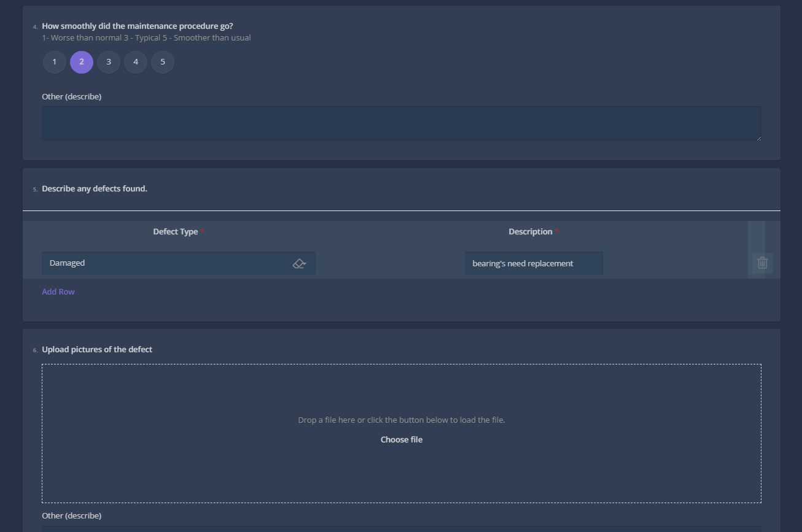
Task: Delete the defect row with the trash icon
Action: [x=761, y=263]
